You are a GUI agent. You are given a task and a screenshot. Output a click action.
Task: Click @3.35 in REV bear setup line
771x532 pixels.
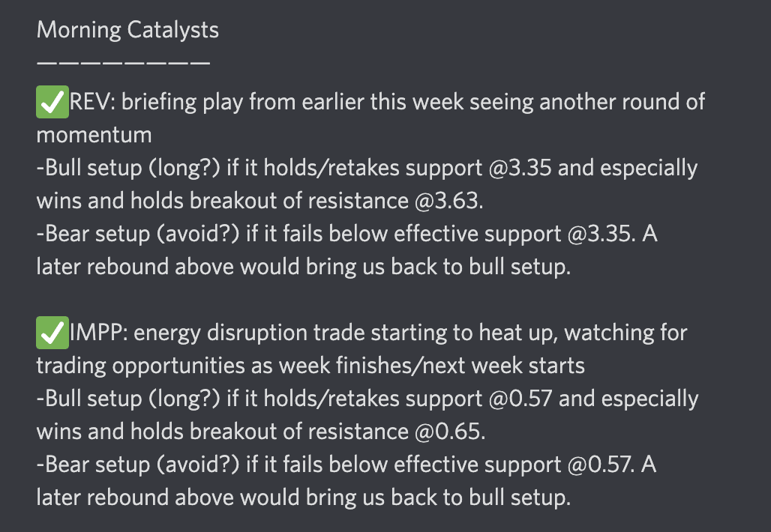[x=604, y=234]
